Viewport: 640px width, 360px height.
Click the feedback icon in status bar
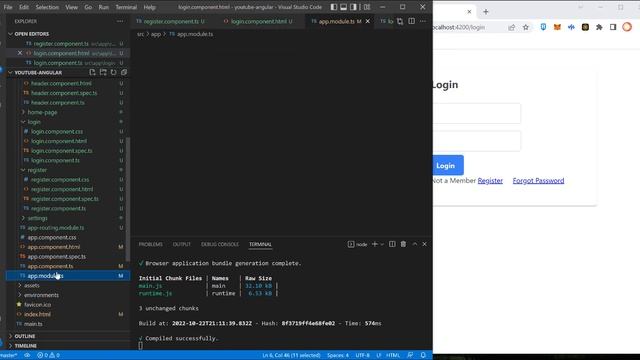coord(410,355)
